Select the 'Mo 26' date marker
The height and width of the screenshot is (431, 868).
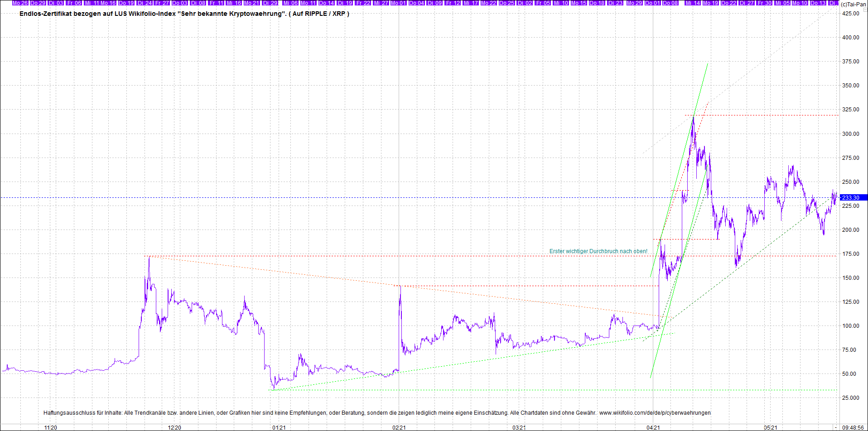point(19,3)
